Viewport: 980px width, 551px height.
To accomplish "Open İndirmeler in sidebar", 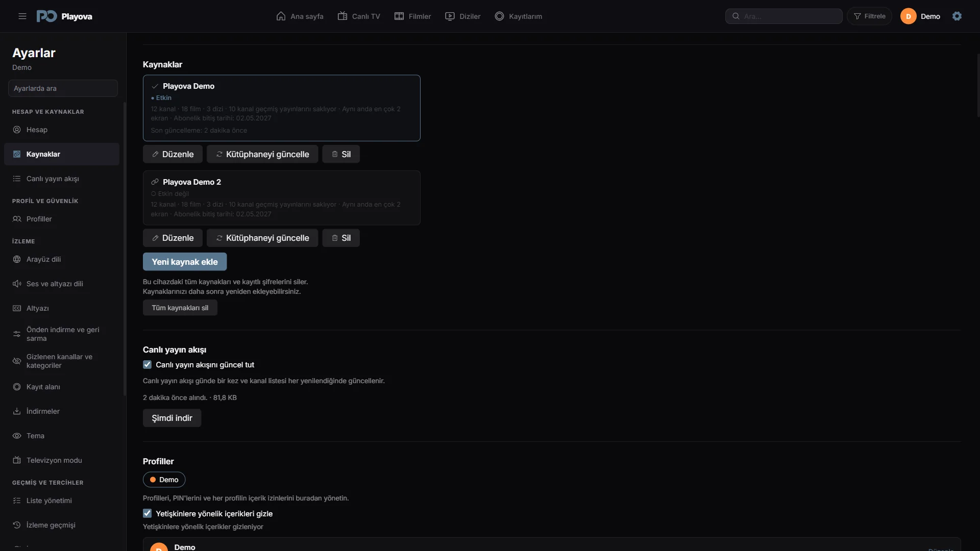I will click(62, 411).
